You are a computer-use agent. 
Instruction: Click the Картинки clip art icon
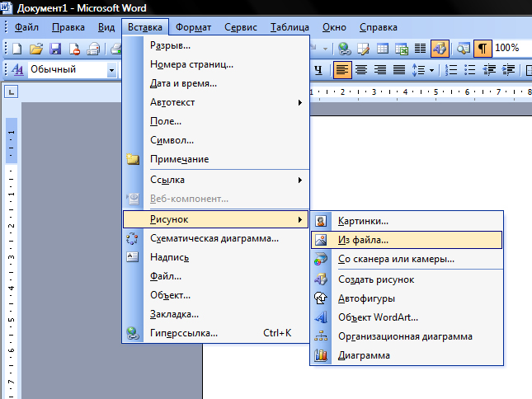click(321, 222)
